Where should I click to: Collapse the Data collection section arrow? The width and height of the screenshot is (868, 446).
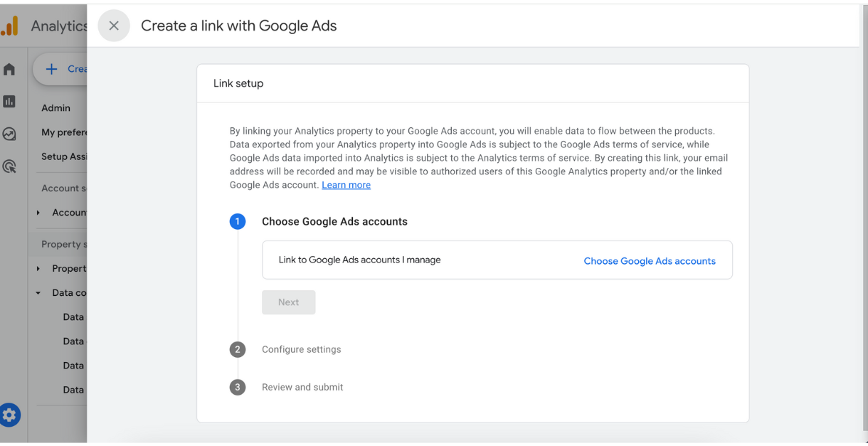[x=38, y=293]
